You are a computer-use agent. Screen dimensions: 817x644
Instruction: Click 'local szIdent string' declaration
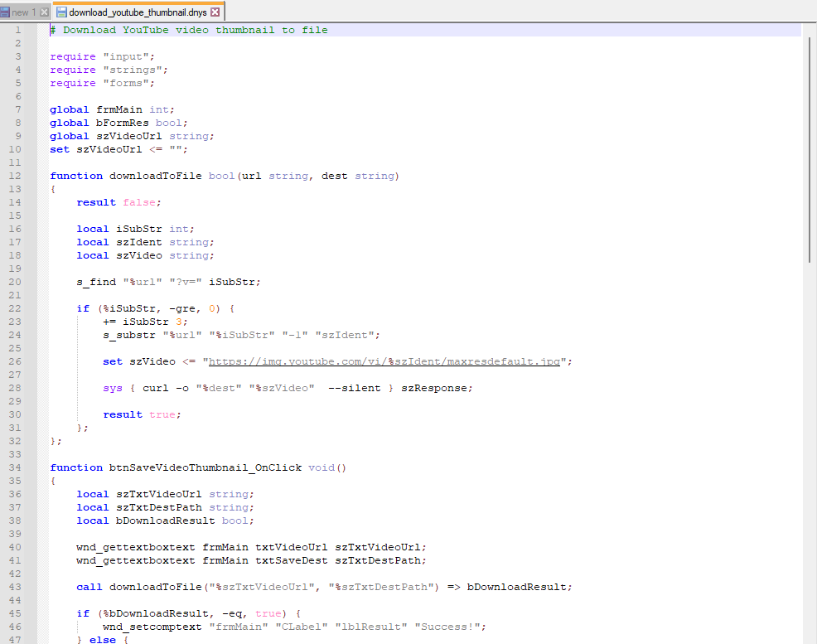tap(145, 242)
